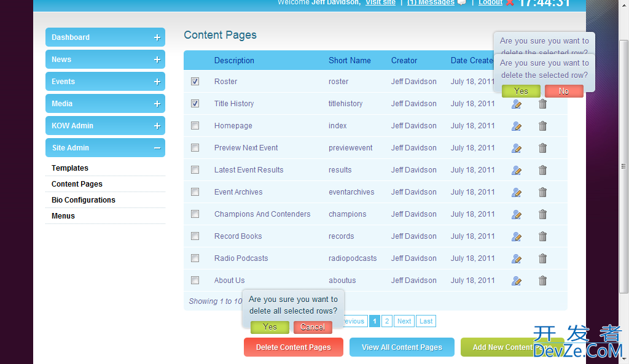This screenshot has height=364, width=629.
Task: Sort table by Creator column
Action: (404, 61)
